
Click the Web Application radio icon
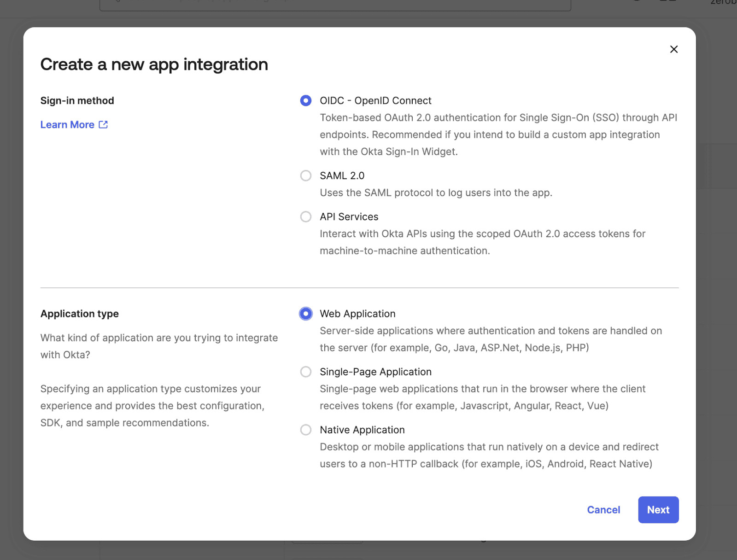[305, 314]
